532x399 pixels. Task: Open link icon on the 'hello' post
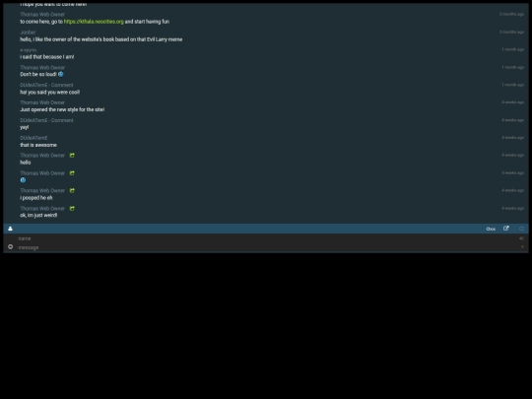tap(72, 155)
